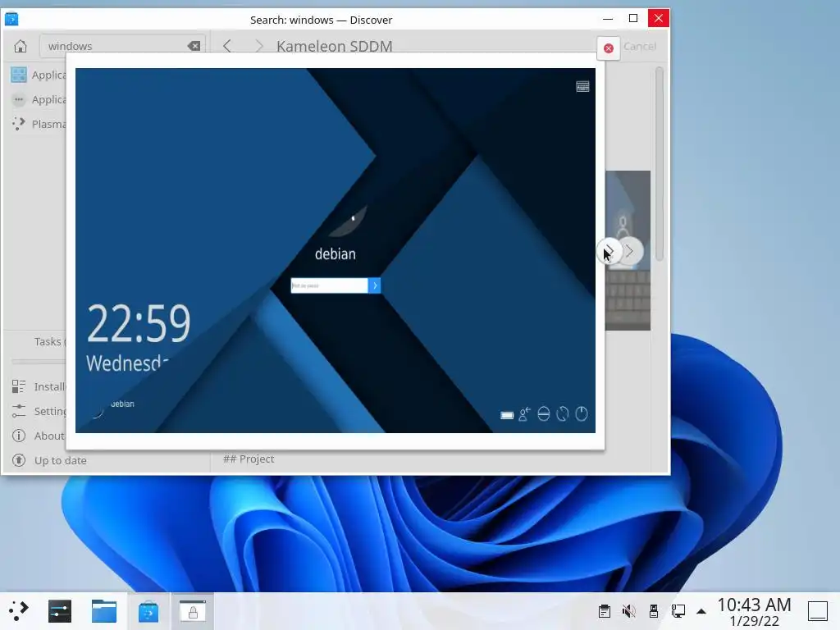
Task: Clear the 'windows' search text
Action: (x=194, y=46)
